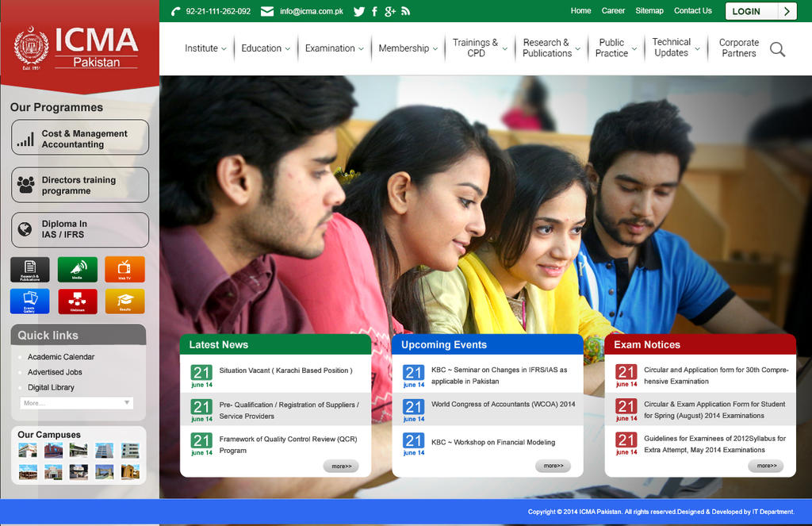Image resolution: width=812 pixels, height=526 pixels.
Task: Select the green Media icon
Action: pos(76,269)
